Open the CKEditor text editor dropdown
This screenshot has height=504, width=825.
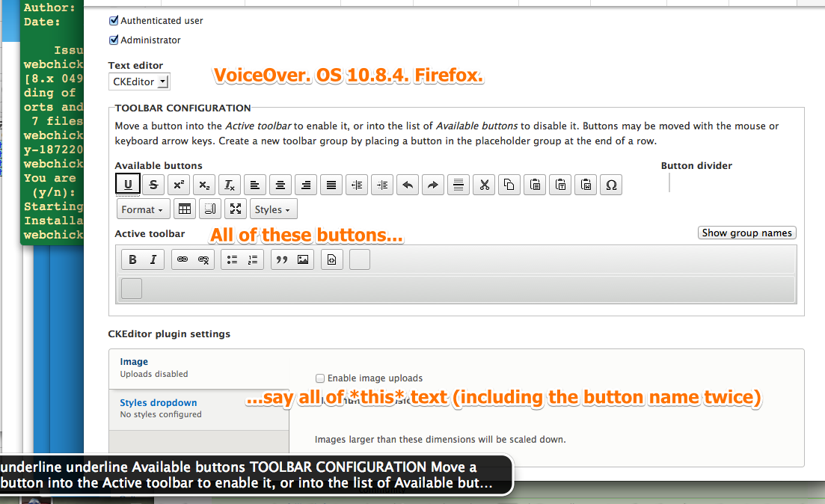coord(139,82)
